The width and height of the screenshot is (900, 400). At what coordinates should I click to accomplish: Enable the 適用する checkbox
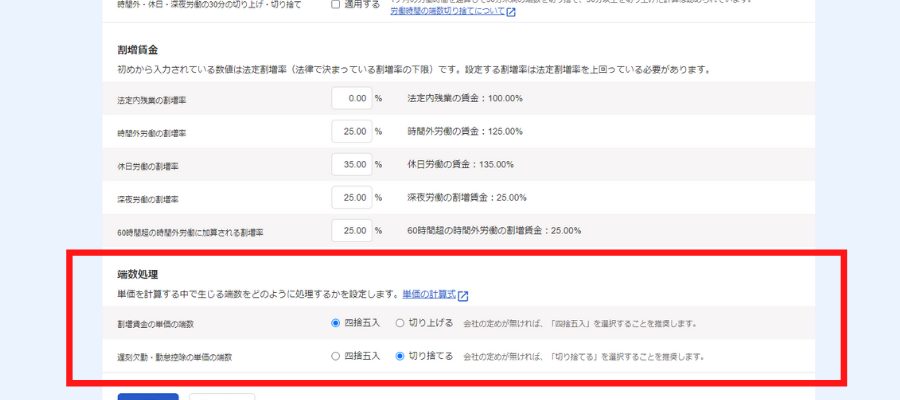pyautogui.click(x=336, y=4)
